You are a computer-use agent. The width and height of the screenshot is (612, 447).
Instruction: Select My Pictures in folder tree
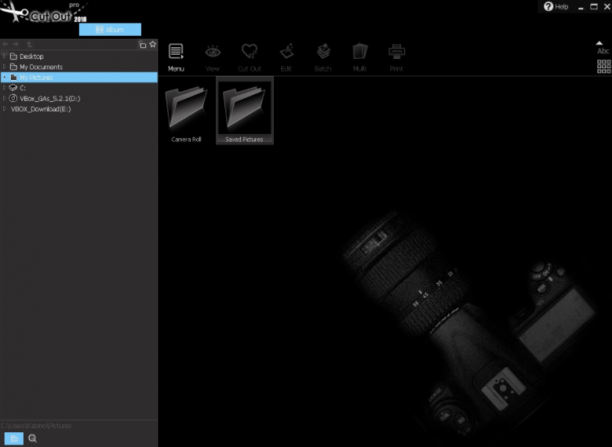coord(79,77)
